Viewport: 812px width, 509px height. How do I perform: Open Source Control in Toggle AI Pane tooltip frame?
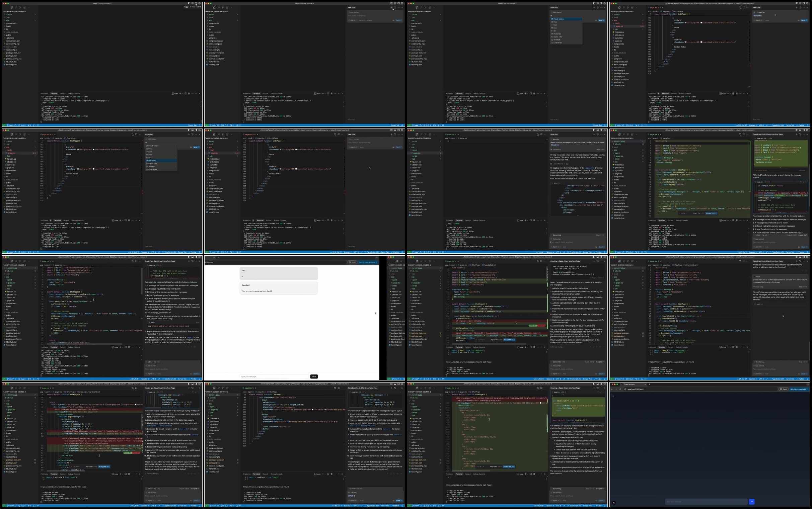20,7
